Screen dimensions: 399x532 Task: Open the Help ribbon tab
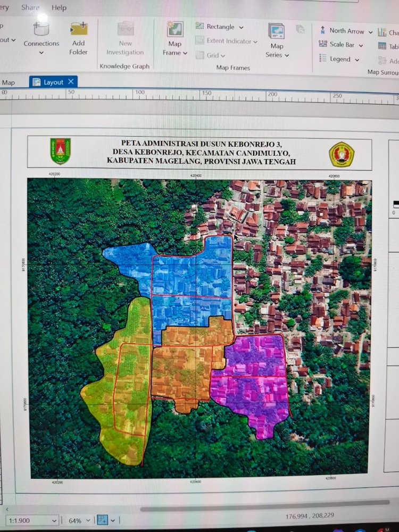tap(59, 7)
